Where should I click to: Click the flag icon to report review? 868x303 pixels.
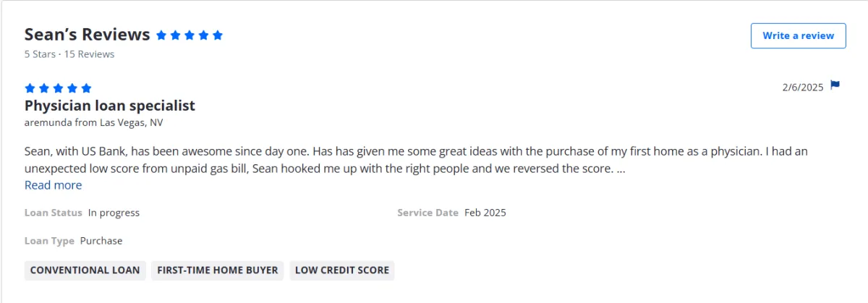click(x=835, y=86)
